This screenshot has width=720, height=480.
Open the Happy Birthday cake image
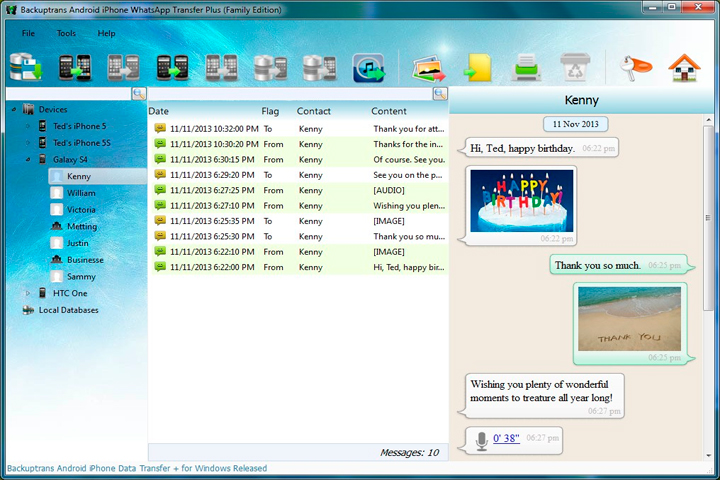click(522, 200)
